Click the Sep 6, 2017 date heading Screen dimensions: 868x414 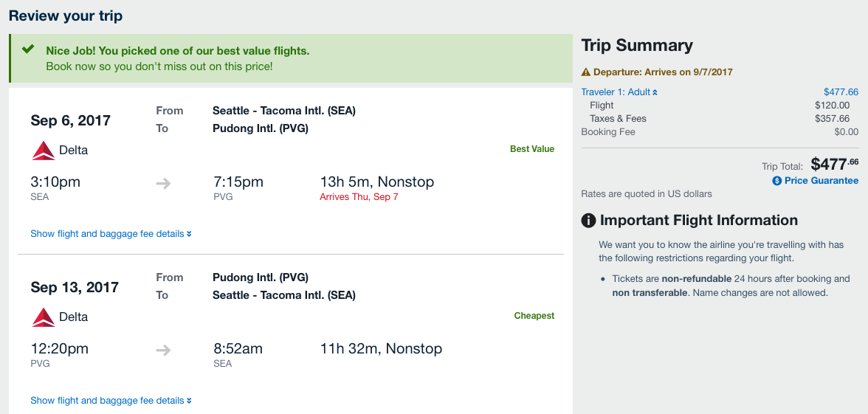[x=71, y=120]
